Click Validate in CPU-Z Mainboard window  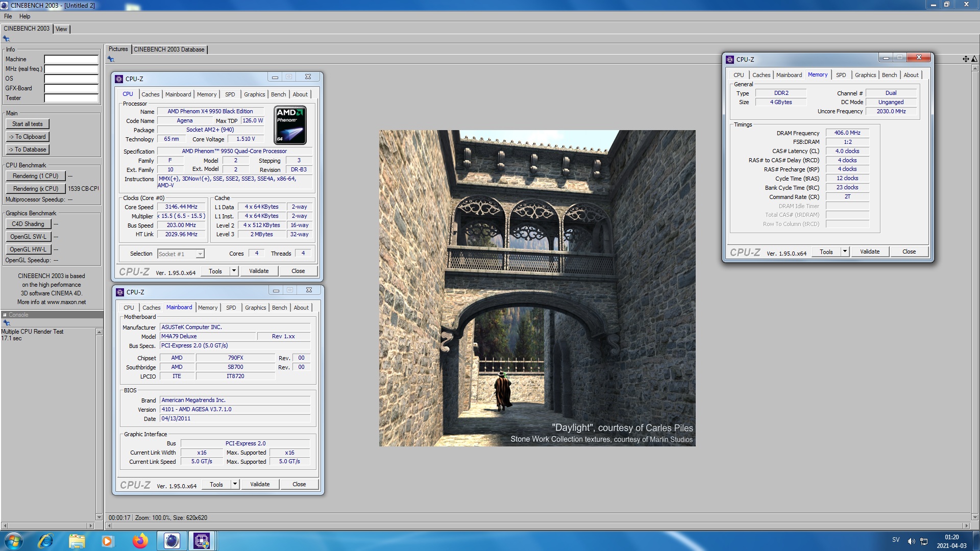(260, 484)
